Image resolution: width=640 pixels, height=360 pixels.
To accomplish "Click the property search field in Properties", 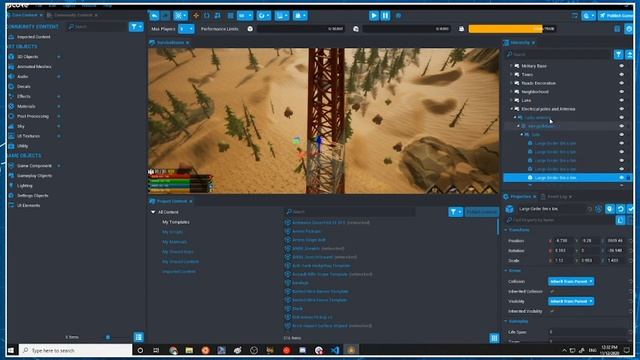I will pos(559,220).
